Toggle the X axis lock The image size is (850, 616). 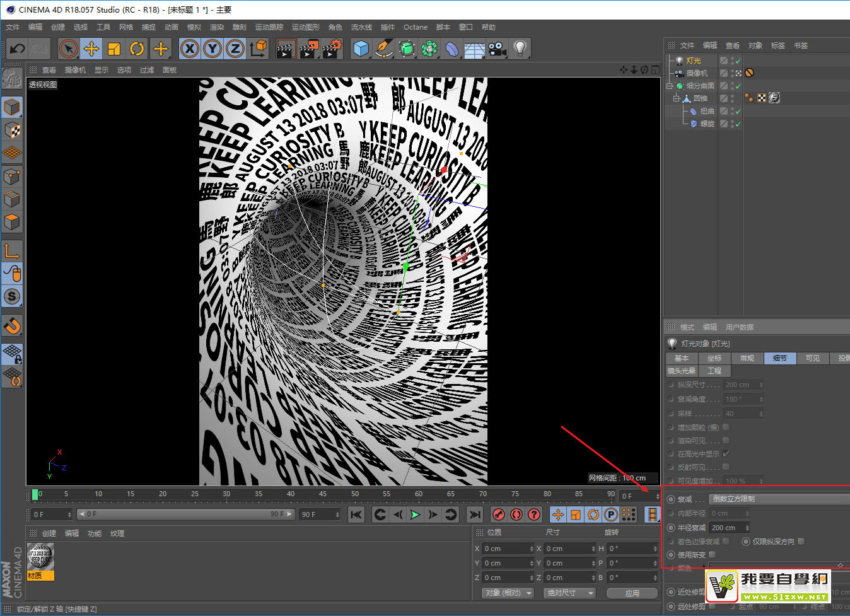coord(189,49)
